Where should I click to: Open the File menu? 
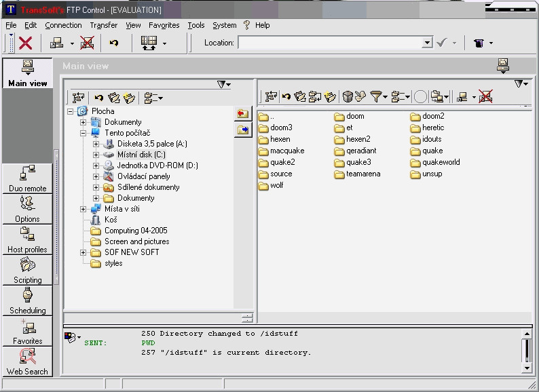click(11, 25)
